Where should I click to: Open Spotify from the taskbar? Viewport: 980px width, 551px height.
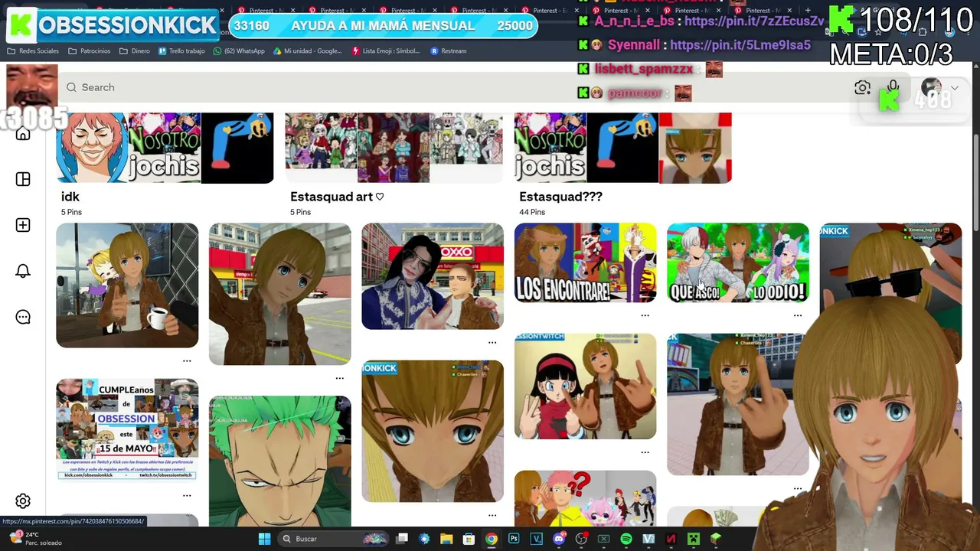(x=626, y=539)
